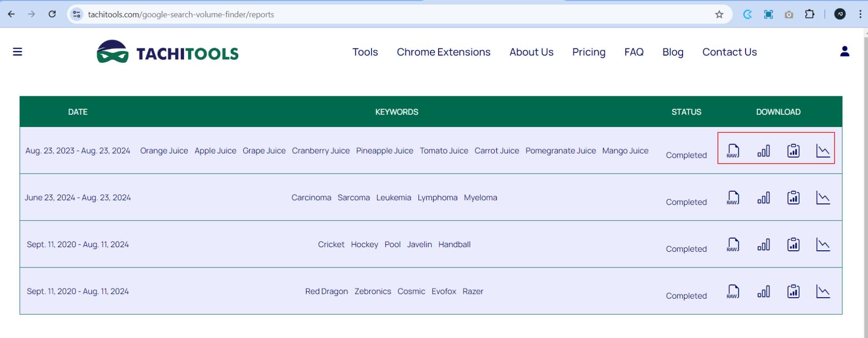The image size is (868, 338).
Task: Click date June 23, 2024 - Aug. 23, 2024
Action: point(78,198)
